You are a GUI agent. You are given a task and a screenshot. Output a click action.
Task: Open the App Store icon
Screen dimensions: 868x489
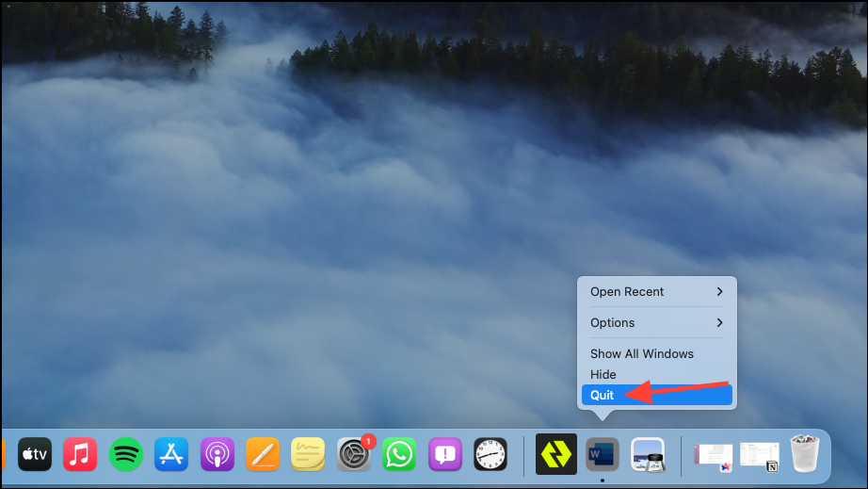coord(171,454)
